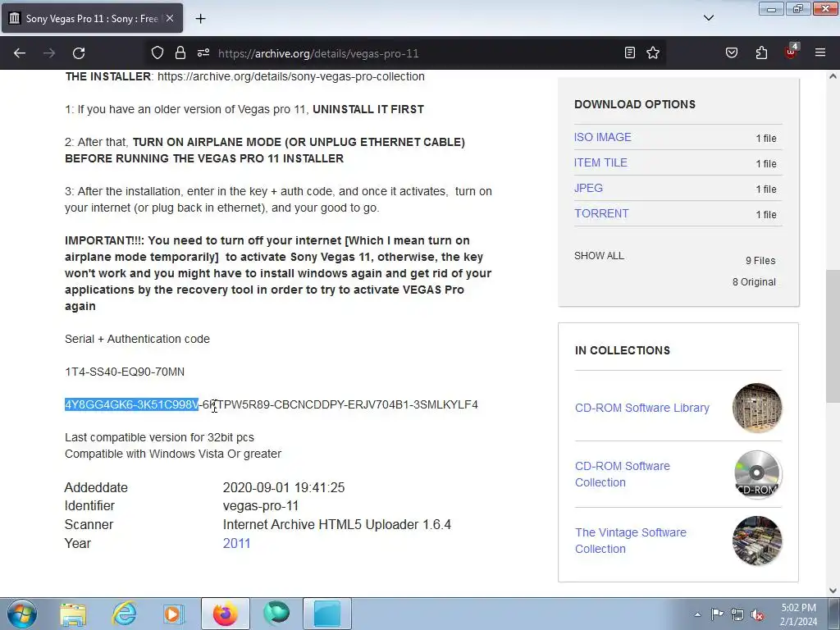Select the Sony Vegas Pro 11 tab
This screenshot has width=840, height=630.
pos(92,18)
